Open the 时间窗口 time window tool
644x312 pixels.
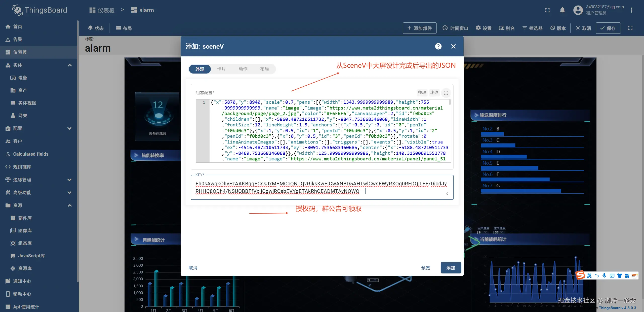point(455,28)
